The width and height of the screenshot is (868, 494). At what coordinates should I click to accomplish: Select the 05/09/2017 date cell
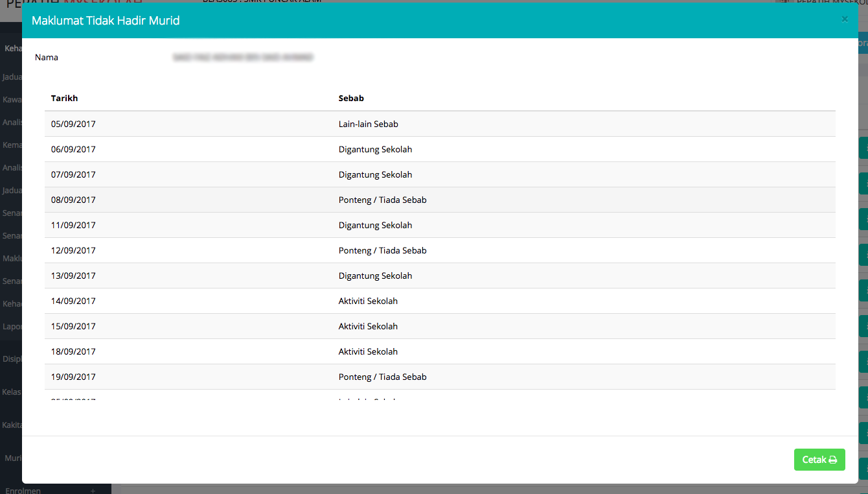coord(73,124)
